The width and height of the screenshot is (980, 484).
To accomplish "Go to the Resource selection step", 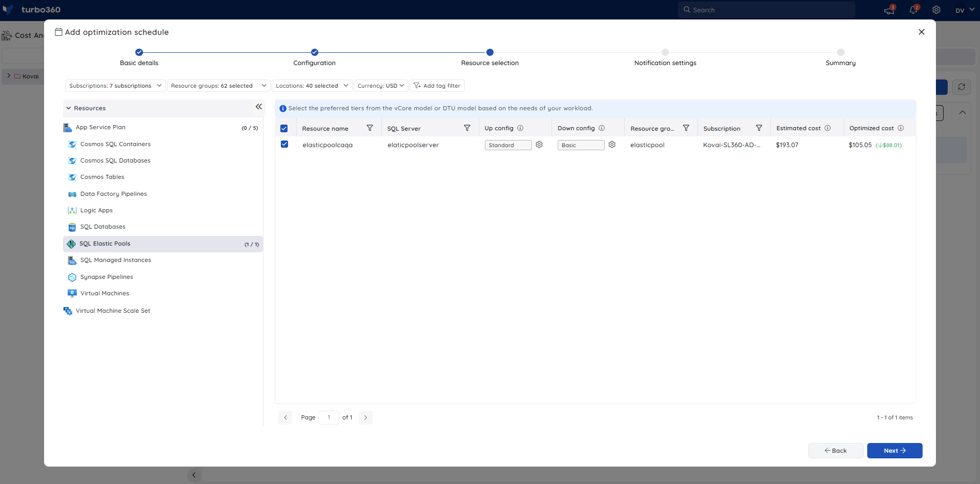I will 490,57.
